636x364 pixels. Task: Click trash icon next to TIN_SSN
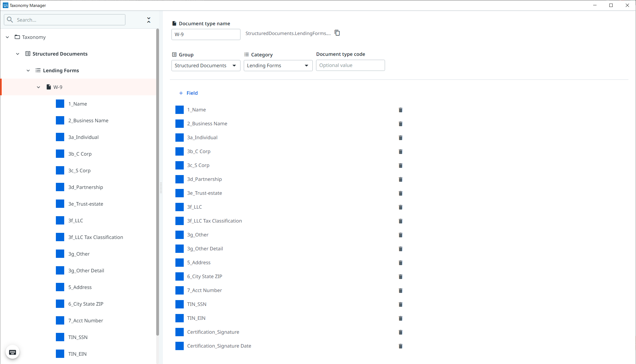(401, 305)
